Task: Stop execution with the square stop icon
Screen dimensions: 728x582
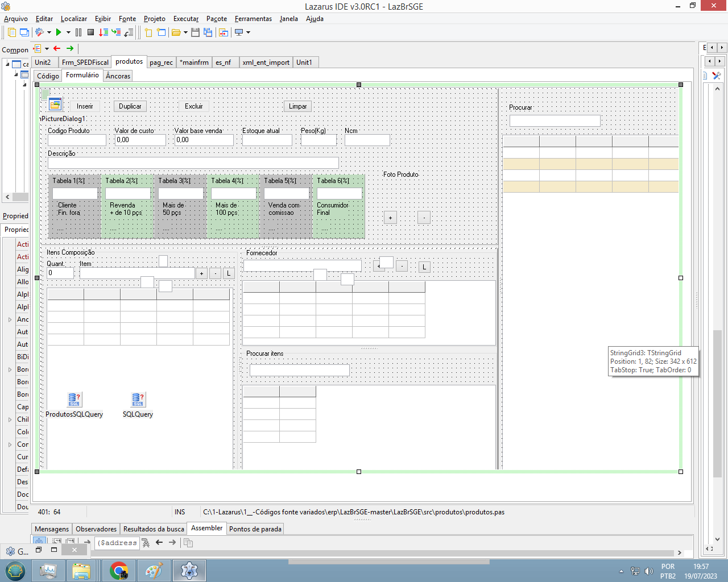Action: [x=90, y=32]
